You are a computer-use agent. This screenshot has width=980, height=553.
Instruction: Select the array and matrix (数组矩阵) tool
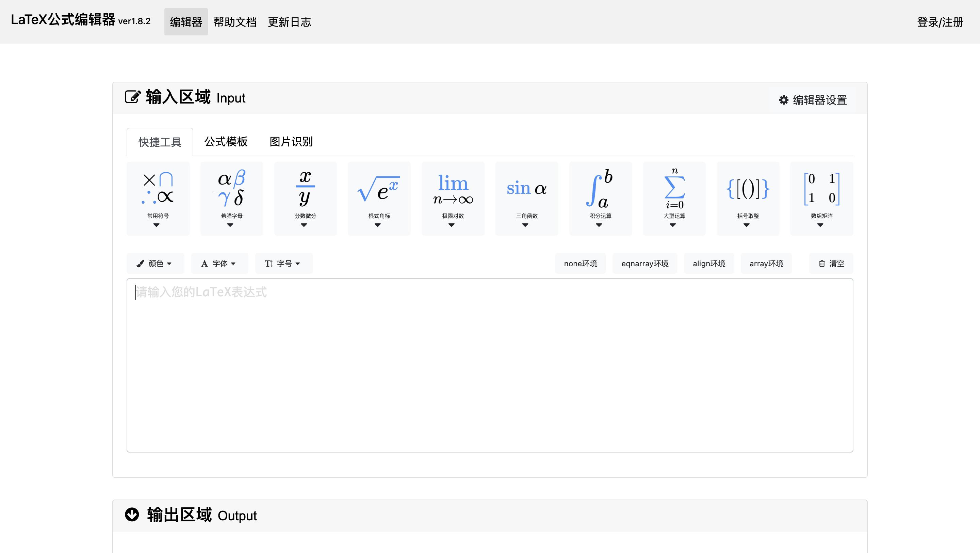pyautogui.click(x=822, y=198)
